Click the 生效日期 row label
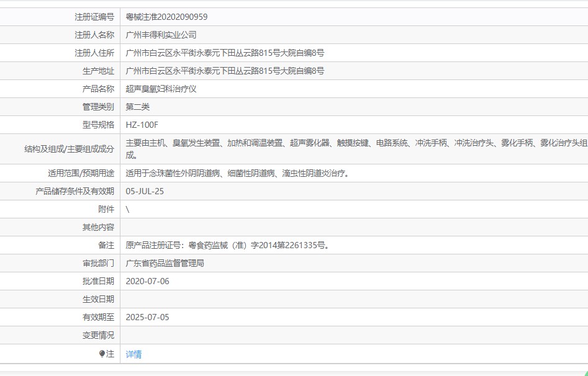Image resolution: width=588 pixels, height=376 pixels. click(98, 299)
